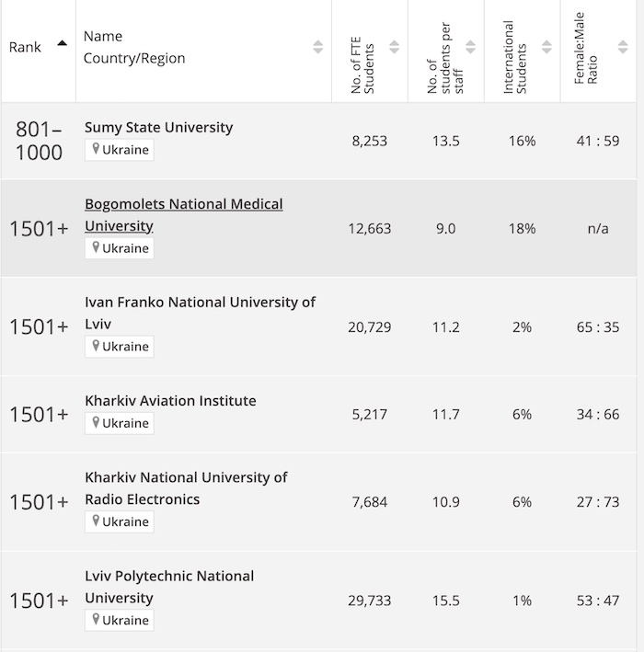This screenshot has width=644, height=652.
Task: Open Sumy State University page
Action: click(158, 127)
